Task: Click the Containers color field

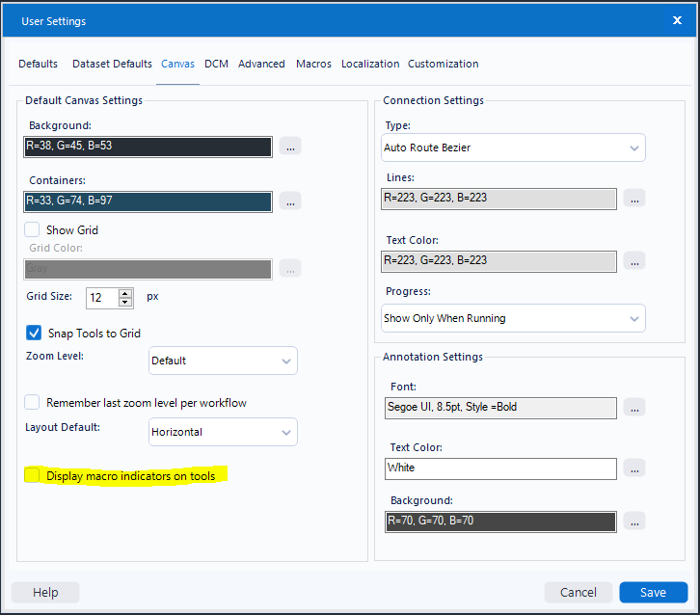Action: tap(148, 201)
